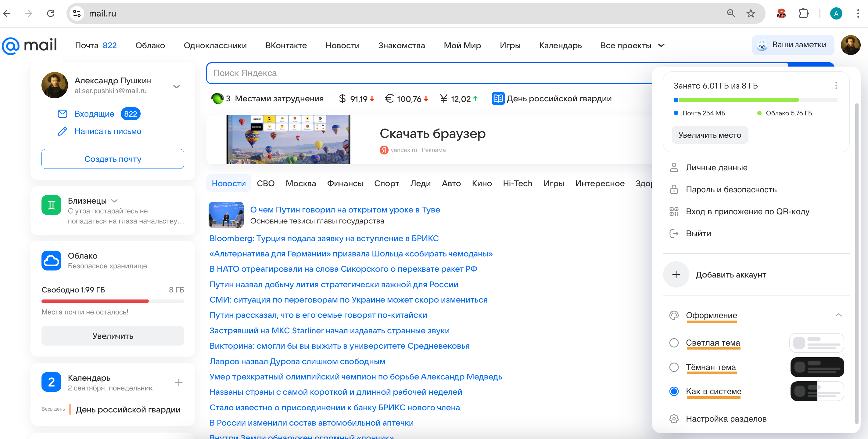Choose the dark theme preview thumbnail

tap(817, 367)
